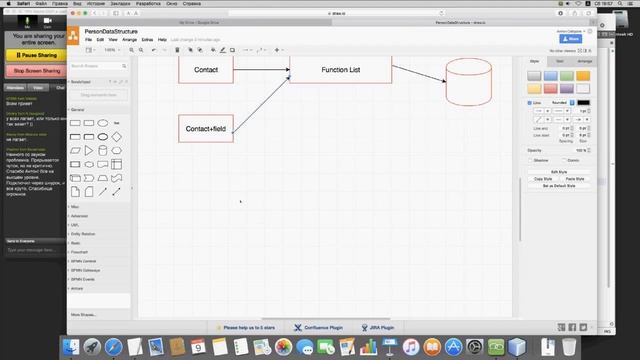Select the trapezoid shape in General palette
640x360 pixels.
[103, 178]
